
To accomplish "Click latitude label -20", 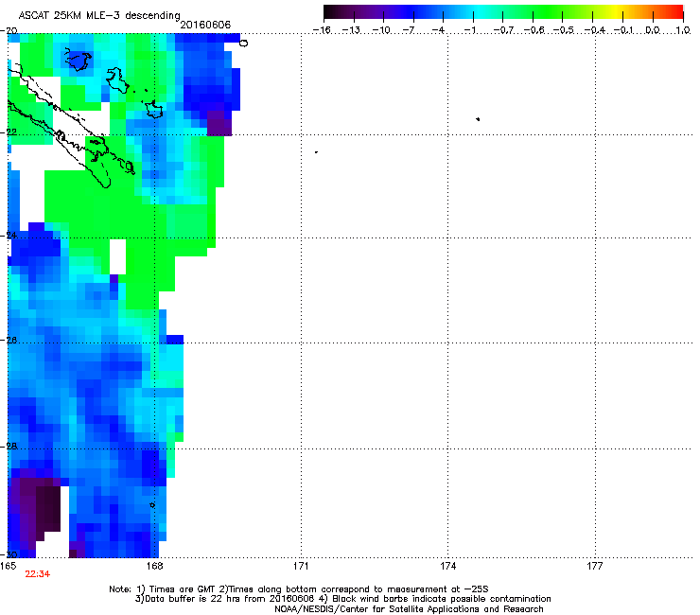I will (9, 30).
